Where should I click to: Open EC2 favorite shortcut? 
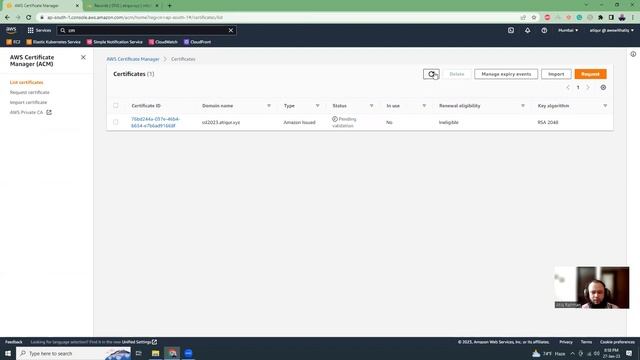13,42
